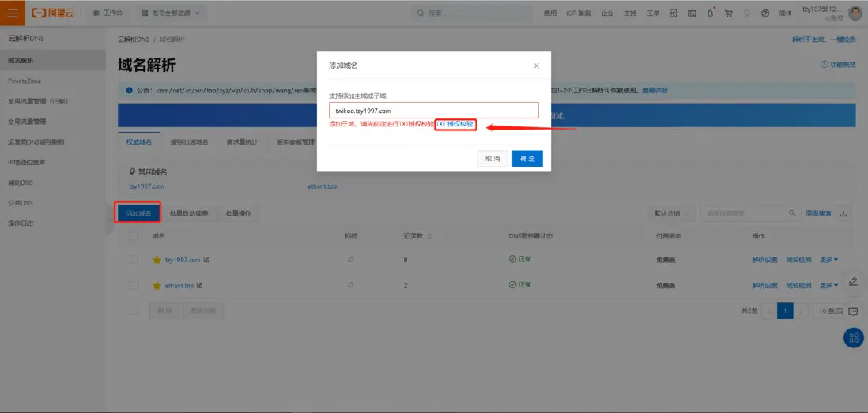Toggle the select-all checkbox in table header

(x=133, y=236)
